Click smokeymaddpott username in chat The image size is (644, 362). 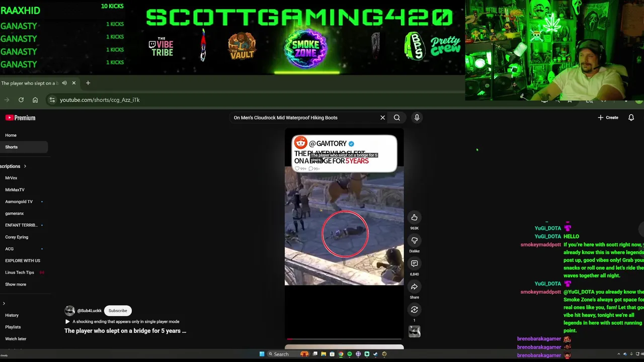(540, 245)
